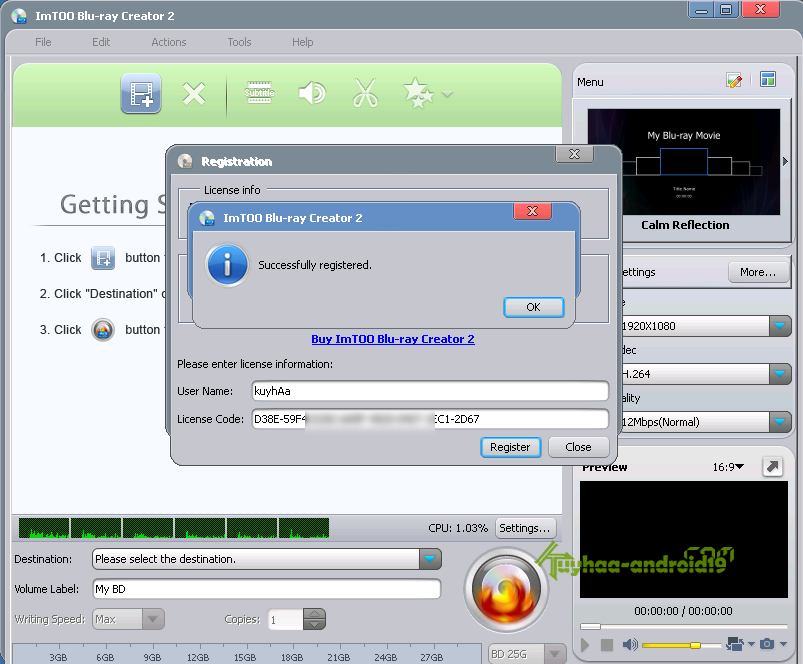
Task: Click the ImTOO app icon in title bar
Action: pyautogui.click(x=19, y=16)
